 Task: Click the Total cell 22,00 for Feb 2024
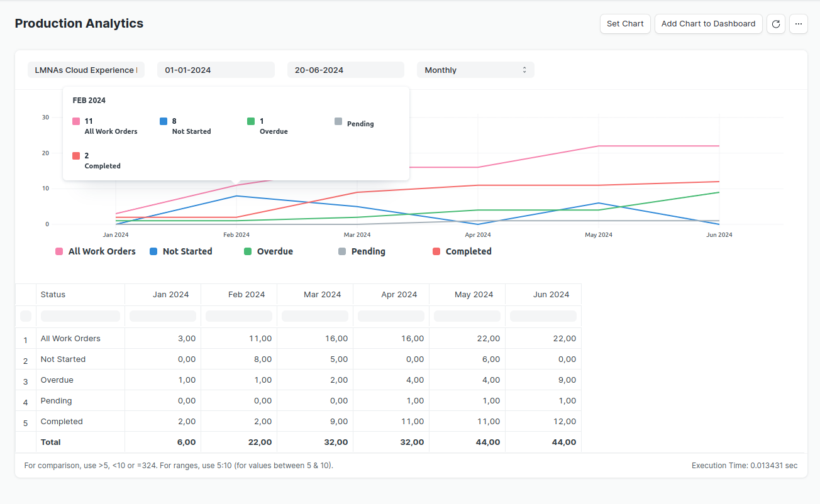239,442
